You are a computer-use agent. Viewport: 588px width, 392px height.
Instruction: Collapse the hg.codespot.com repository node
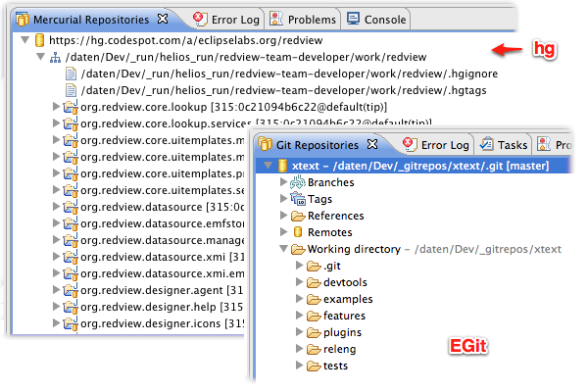coord(25,40)
